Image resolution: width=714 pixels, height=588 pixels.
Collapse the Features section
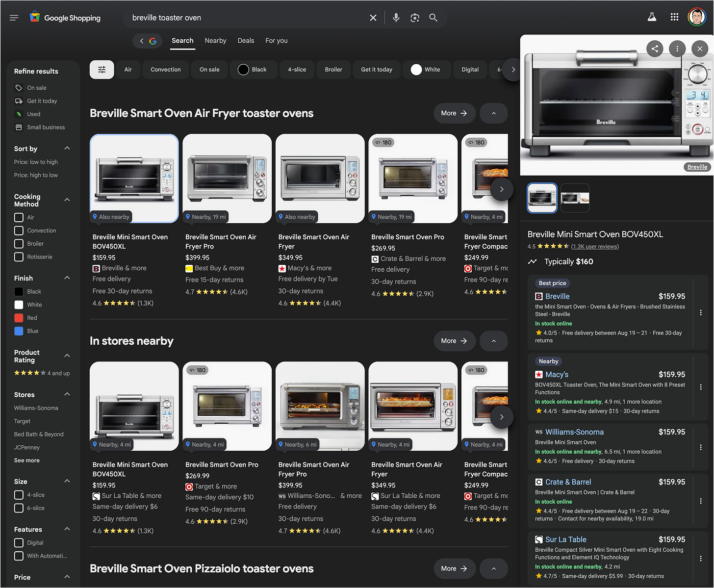(67, 529)
